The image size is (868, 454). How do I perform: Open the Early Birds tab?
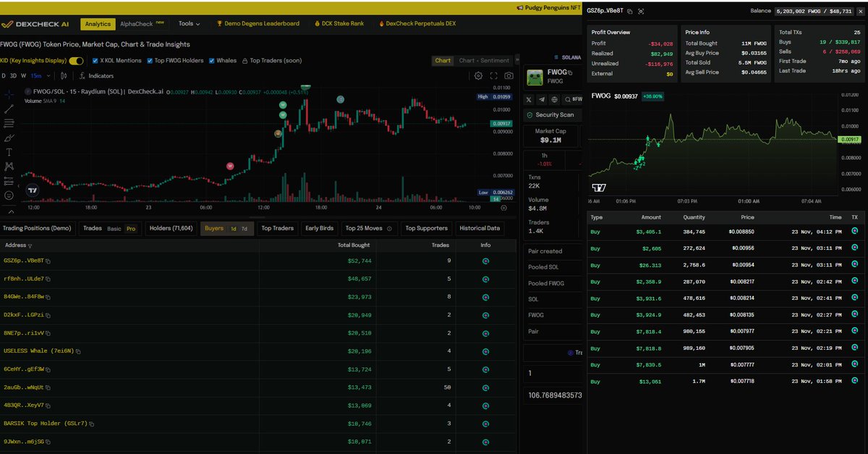(319, 229)
